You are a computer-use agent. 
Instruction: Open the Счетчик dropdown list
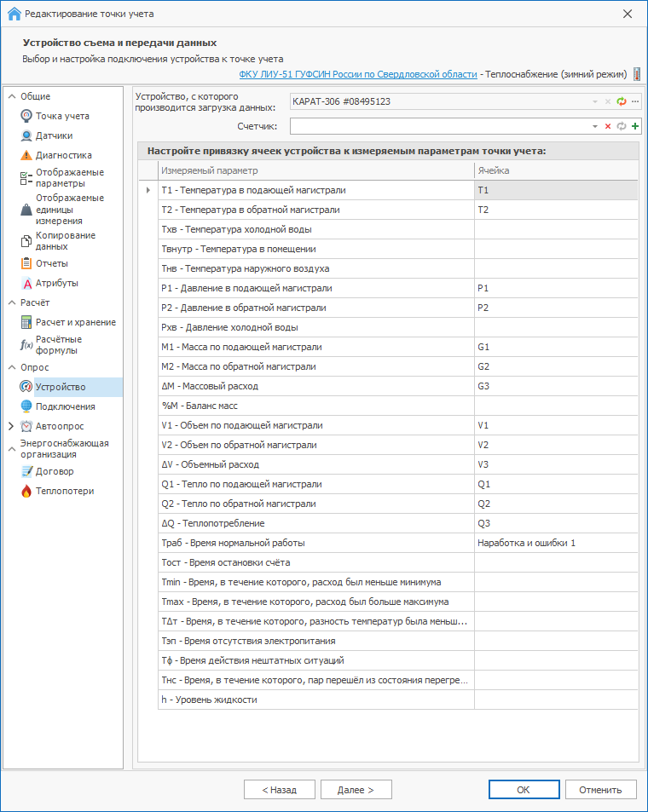[x=595, y=126]
